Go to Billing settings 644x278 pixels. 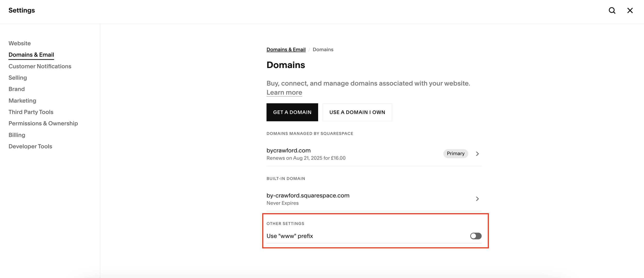click(17, 135)
